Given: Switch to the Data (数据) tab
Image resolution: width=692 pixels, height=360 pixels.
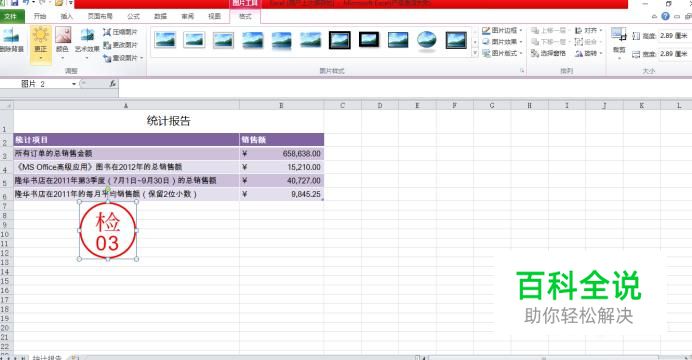Looking at the screenshot, I should point(160,16).
